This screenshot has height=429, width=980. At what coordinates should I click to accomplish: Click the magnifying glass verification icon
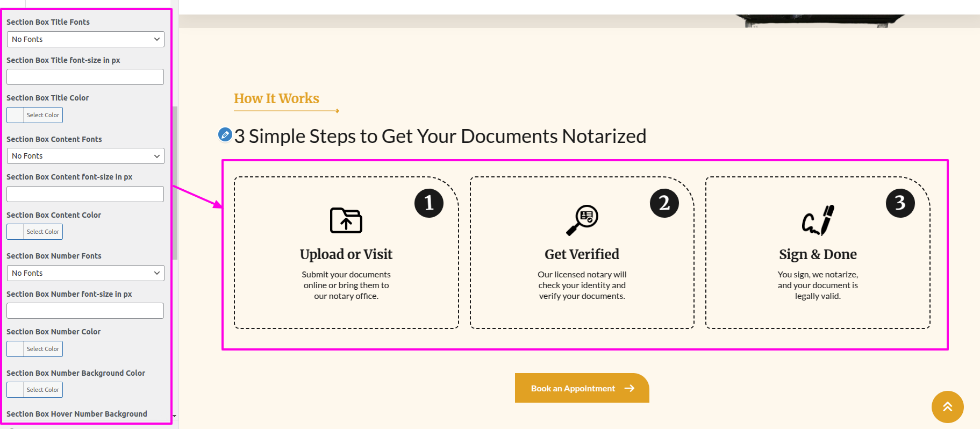[582, 220]
